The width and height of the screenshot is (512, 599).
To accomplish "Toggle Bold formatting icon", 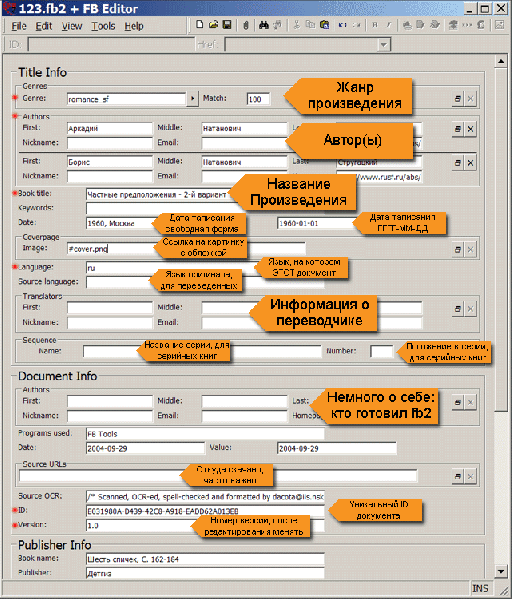I will coord(375,25).
